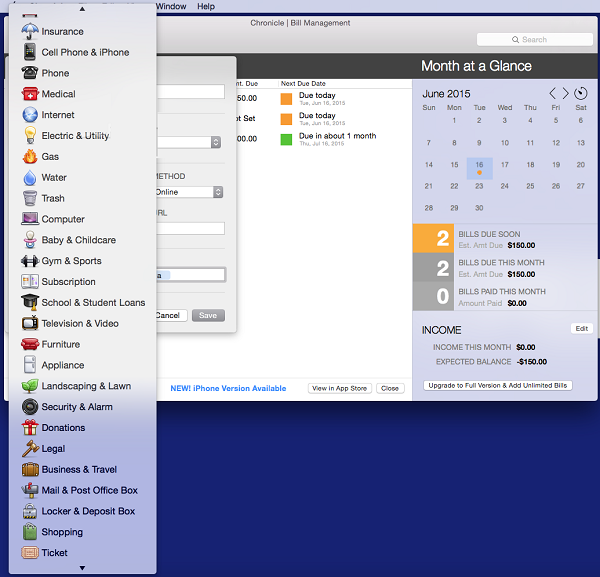Click the EXPECTED BALANCE -$150.00 value
The height and width of the screenshot is (577, 600).
click(x=532, y=362)
